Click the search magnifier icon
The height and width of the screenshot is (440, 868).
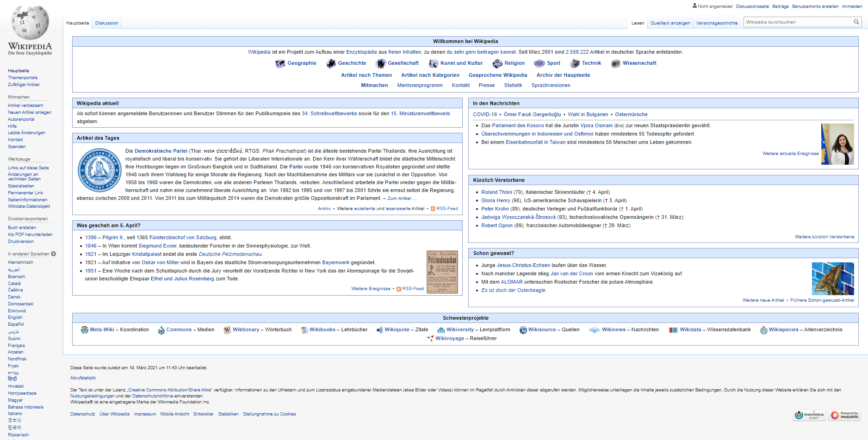coord(856,22)
